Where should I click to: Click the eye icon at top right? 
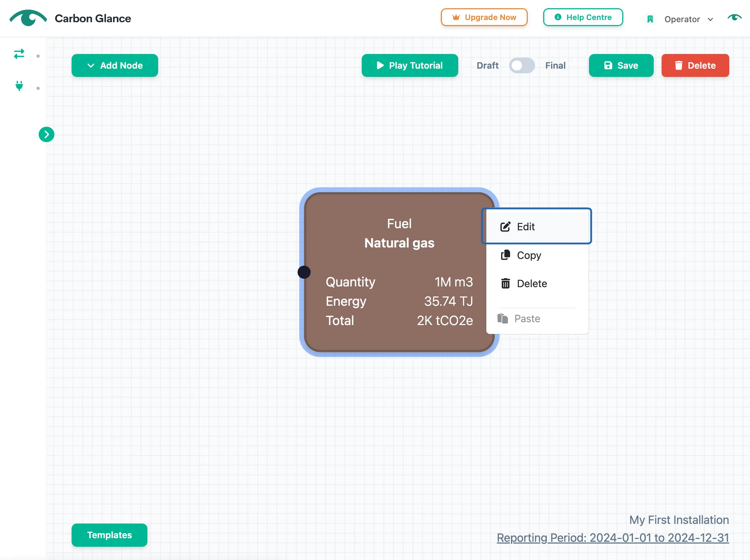[x=734, y=17]
